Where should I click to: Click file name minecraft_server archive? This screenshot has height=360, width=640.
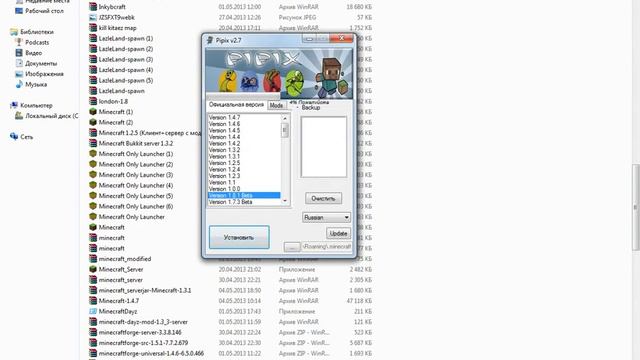(x=121, y=280)
